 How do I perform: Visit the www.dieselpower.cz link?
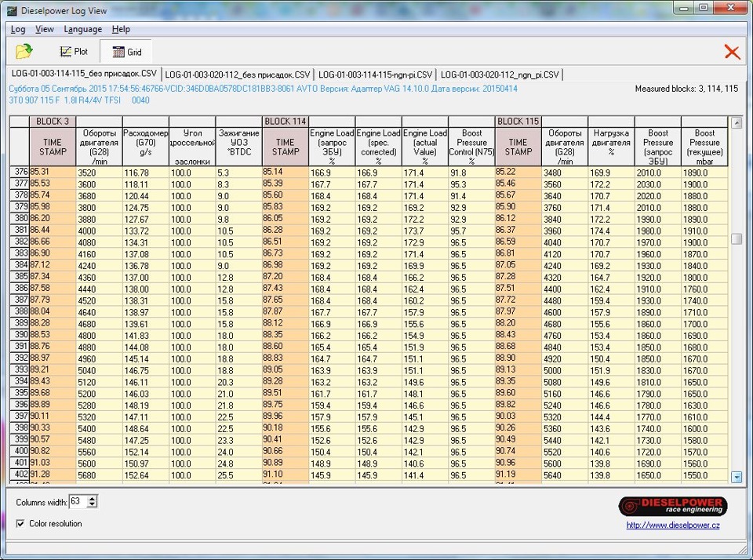(x=672, y=525)
